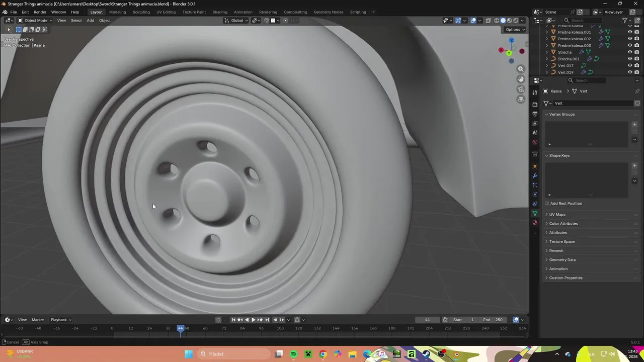644x362 pixels.
Task: Hide Vert.017 in viewport
Action: 630,65
